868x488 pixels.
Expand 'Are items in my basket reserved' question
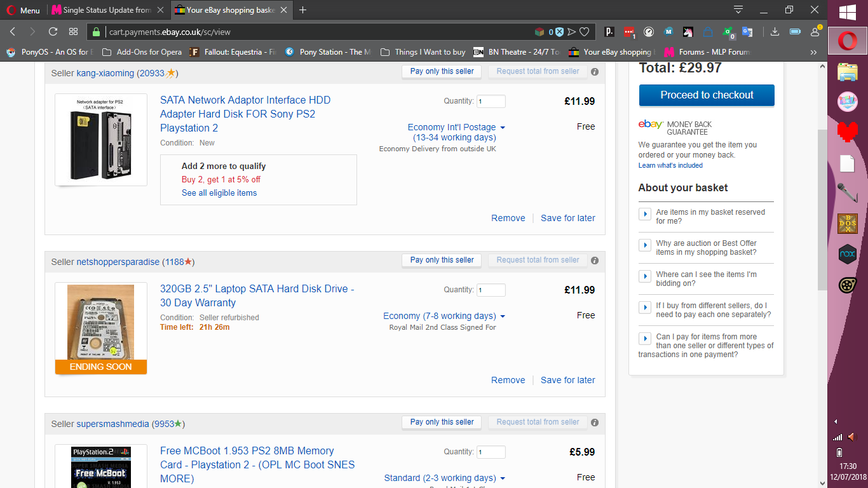644,213
